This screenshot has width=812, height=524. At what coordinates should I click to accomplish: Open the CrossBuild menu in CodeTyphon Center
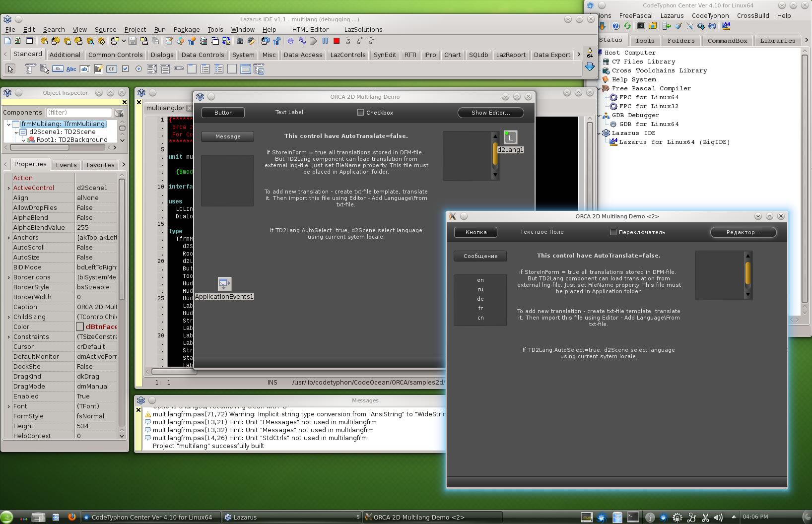[x=753, y=15]
